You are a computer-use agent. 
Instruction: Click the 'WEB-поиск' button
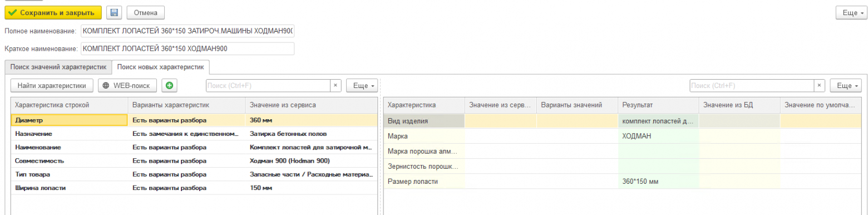(127, 86)
